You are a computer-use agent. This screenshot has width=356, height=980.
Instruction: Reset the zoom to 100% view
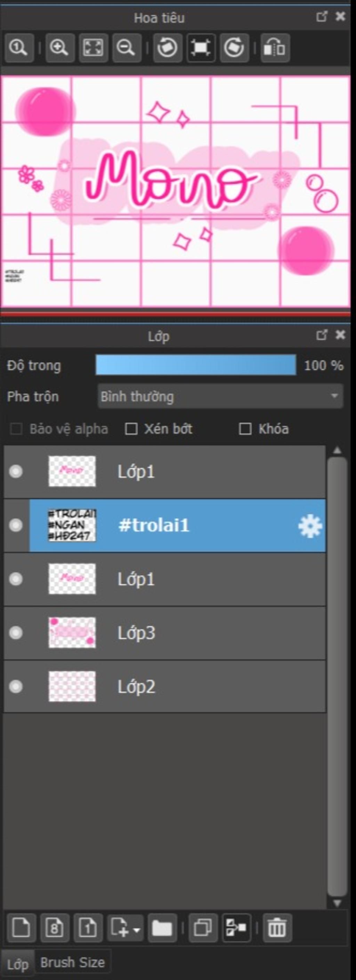(x=19, y=48)
